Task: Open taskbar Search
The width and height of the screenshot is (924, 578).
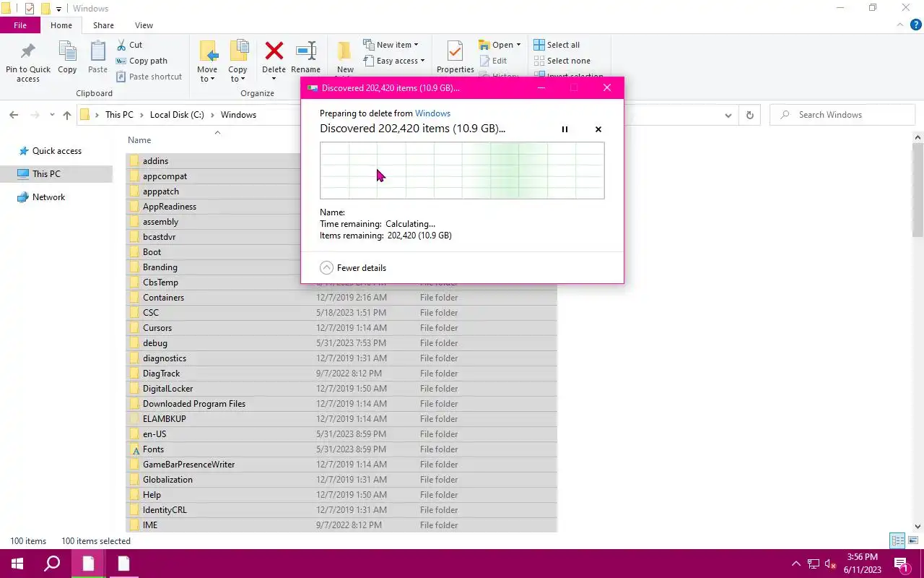Action: coord(52,564)
